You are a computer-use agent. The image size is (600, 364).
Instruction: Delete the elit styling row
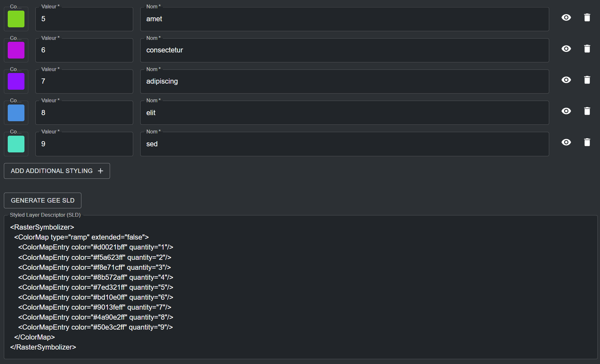click(x=587, y=111)
